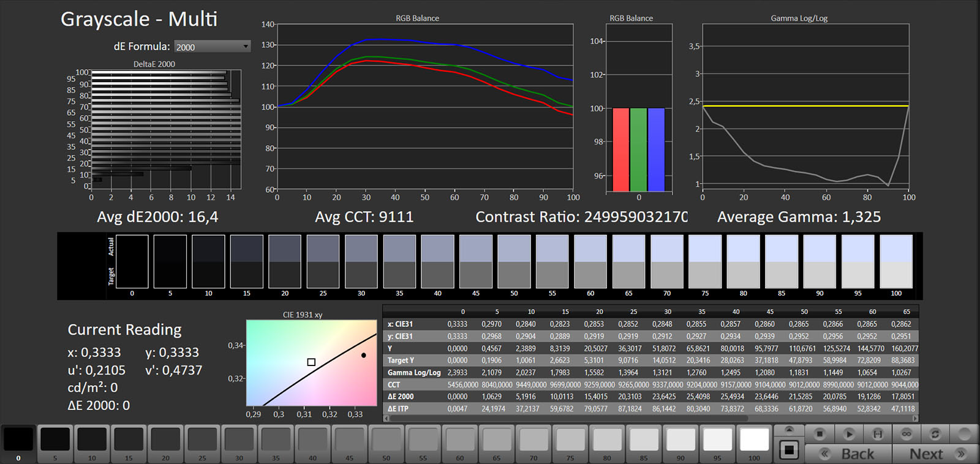The width and height of the screenshot is (980, 464).
Task: Select the 25 percent gray swatch
Action: 202,441
